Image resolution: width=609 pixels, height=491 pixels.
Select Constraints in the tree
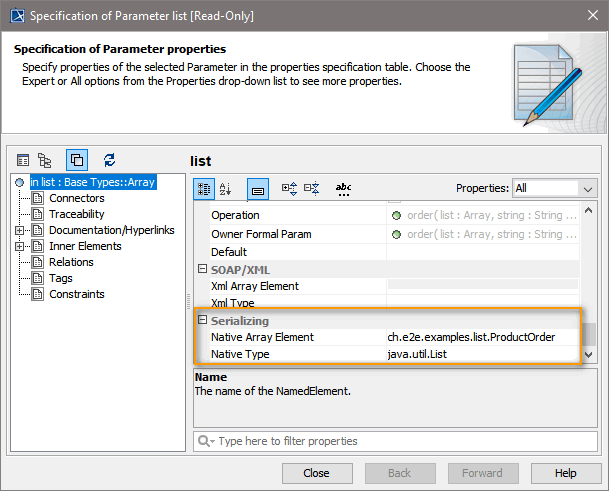click(x=77, y=294)
